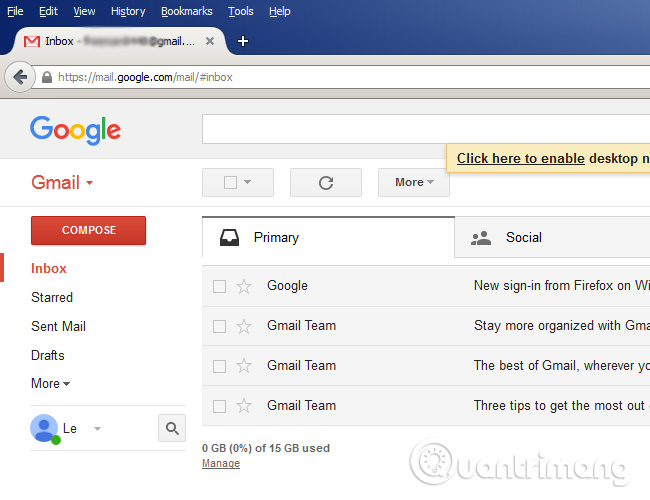Image resolution: width=650 pixels, height=500 pixels.
Task: Star the 'Stay more organized' email
Action: [x=244, y=326]
